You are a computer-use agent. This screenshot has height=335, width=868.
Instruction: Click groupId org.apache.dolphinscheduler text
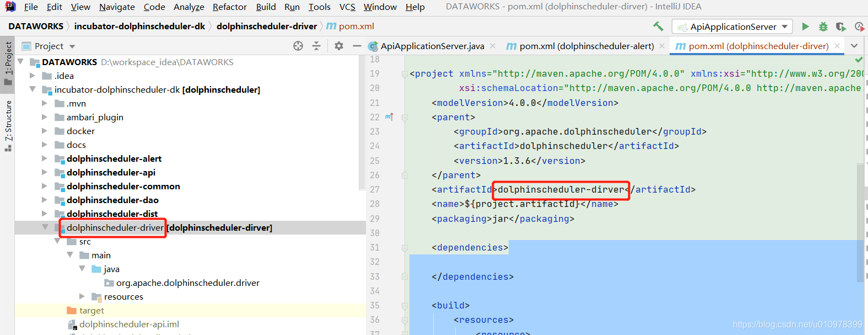coord(580,131)
